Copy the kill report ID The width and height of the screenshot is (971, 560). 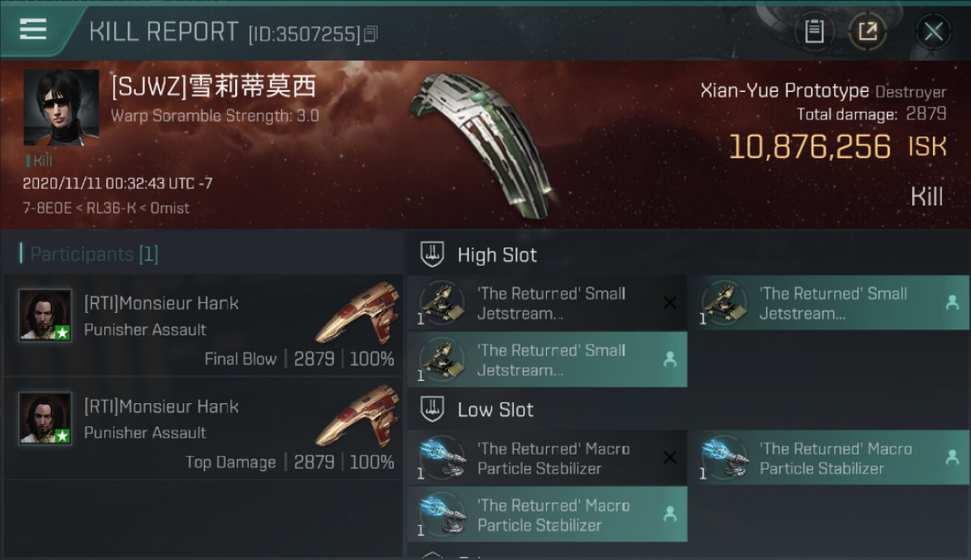click(x=371, y=34)
